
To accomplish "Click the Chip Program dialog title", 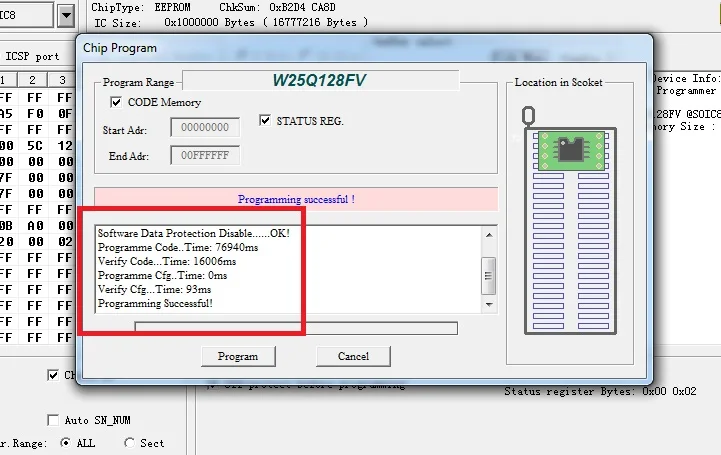I will (120, 48).
